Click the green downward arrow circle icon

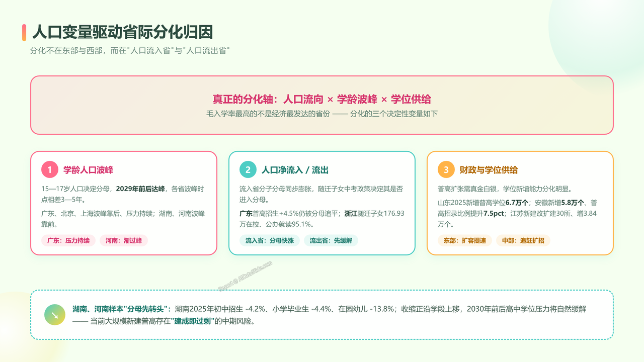[x=55, y=315]
